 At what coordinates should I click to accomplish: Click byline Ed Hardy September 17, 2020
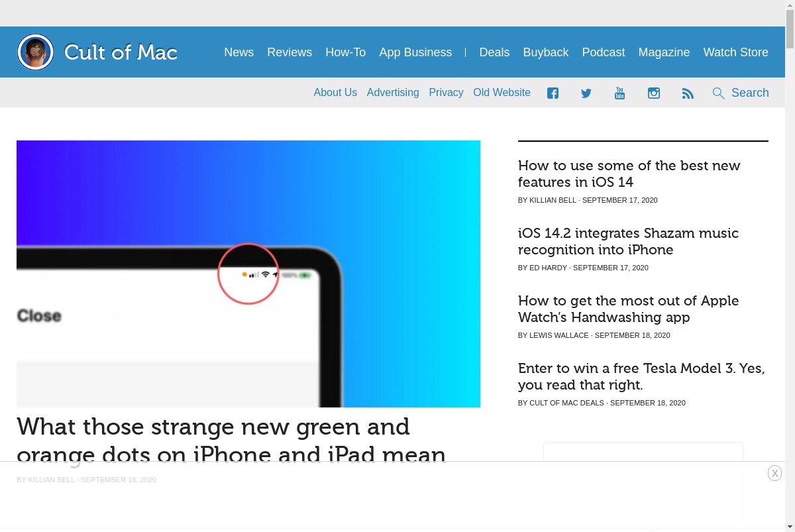[583, 268]
